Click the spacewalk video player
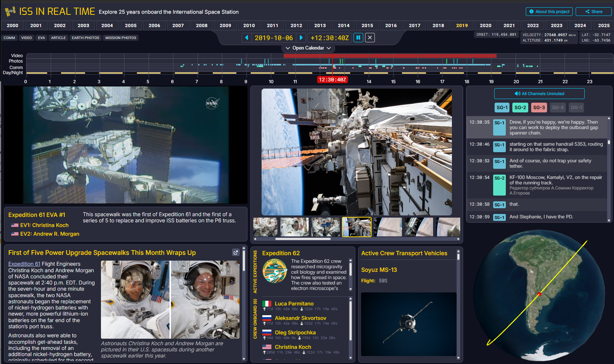Screen dimensions: 614x364 click(x=126, y=145)
